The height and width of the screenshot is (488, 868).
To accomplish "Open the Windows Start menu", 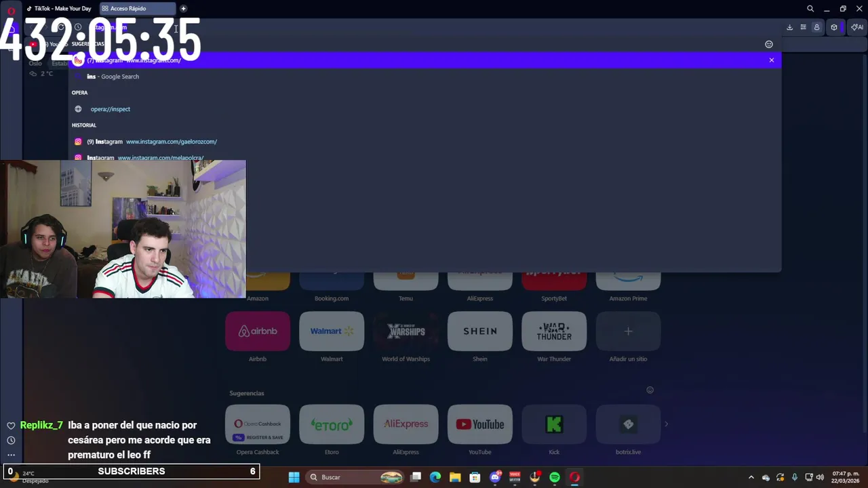I will tap(294, 477).
